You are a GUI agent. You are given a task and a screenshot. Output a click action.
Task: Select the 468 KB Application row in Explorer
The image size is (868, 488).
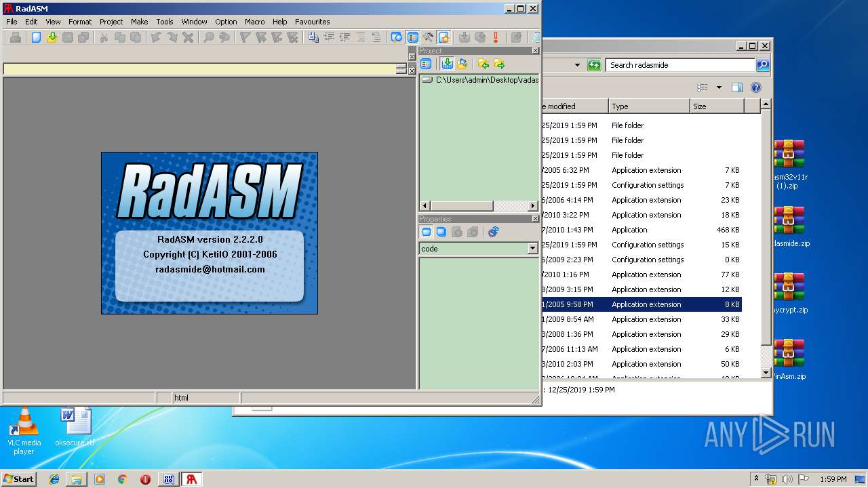pyautogui.click(x=642, y=230)
